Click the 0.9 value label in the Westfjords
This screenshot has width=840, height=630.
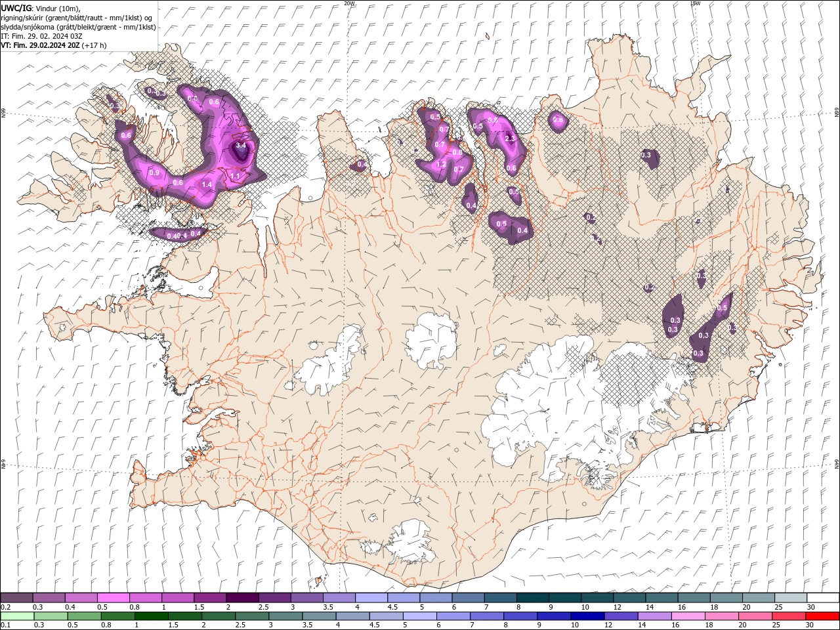[x=154, y=173]
